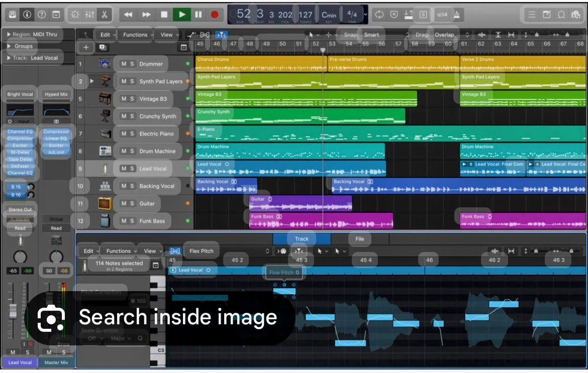Click the Vintage B3 organ track icon

tap(105, 99)
